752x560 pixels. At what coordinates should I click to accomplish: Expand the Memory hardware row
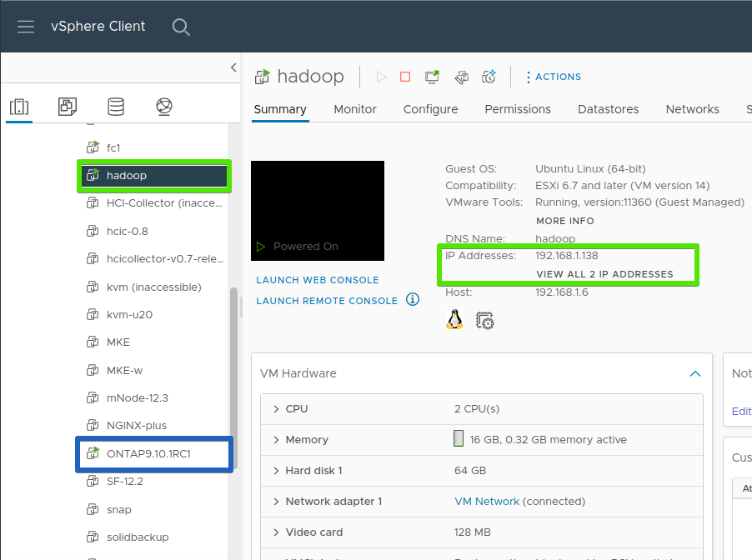tap(276, 440)
